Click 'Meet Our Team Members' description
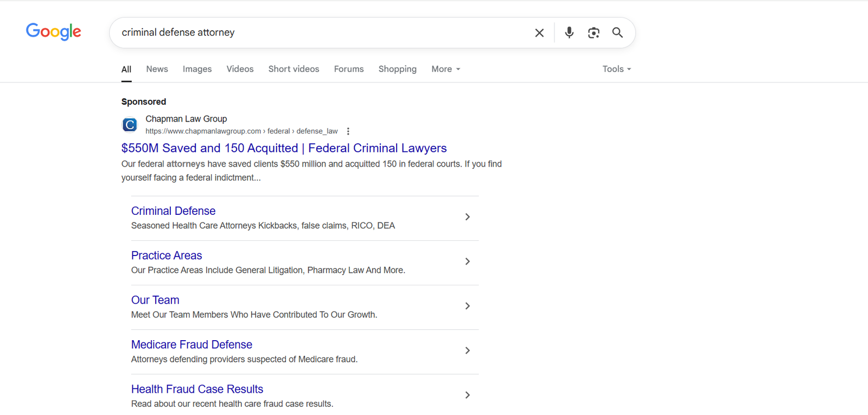The image size is (868, 415). (254, 315)
